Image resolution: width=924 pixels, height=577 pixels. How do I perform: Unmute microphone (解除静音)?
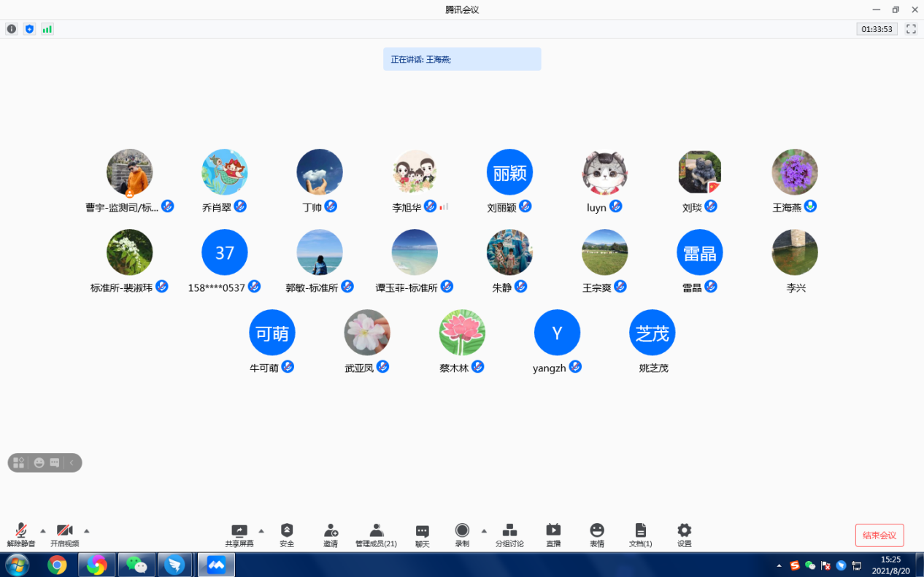(21, 531)
